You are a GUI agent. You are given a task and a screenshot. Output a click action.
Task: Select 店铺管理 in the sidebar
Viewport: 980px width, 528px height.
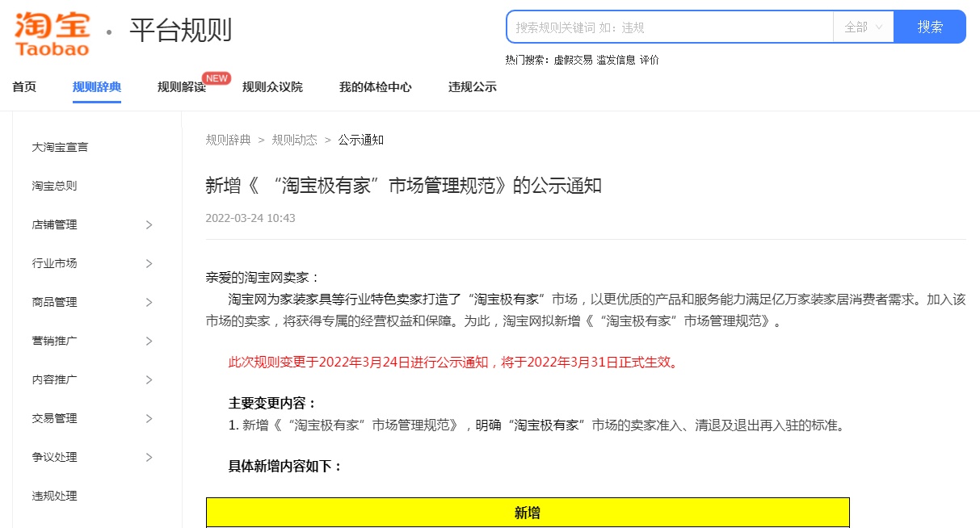click(x=55, y=224)
